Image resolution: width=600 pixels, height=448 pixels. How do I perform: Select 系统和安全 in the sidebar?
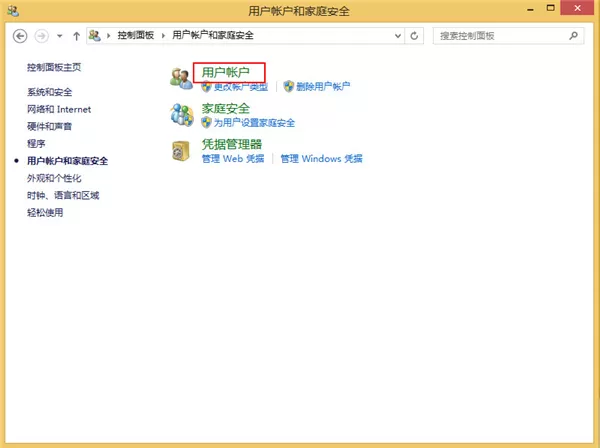pos(49,92)
